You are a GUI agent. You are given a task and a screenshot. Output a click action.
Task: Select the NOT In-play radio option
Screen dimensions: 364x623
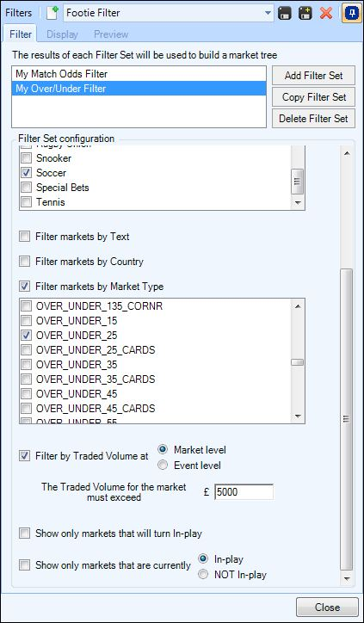click(203, 575)
